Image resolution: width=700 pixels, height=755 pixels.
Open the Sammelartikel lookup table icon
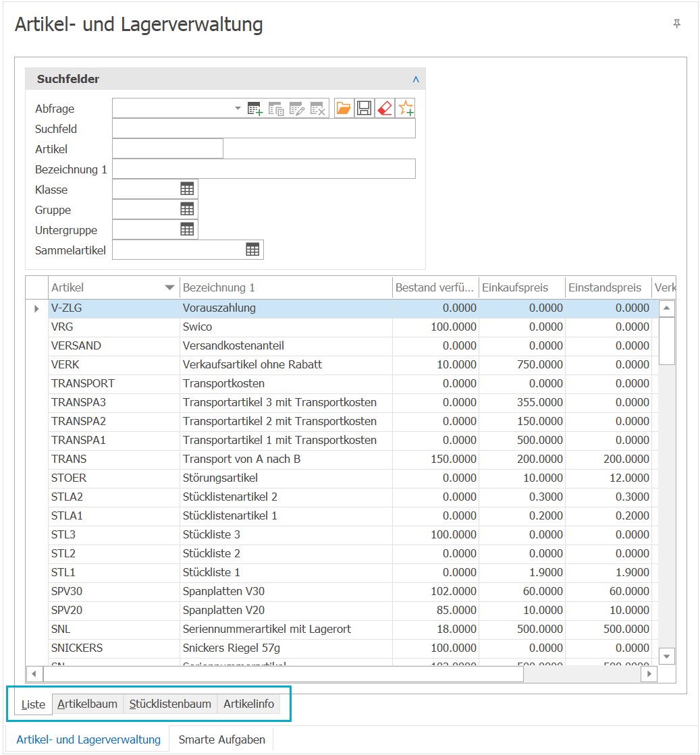click(252, 250)
